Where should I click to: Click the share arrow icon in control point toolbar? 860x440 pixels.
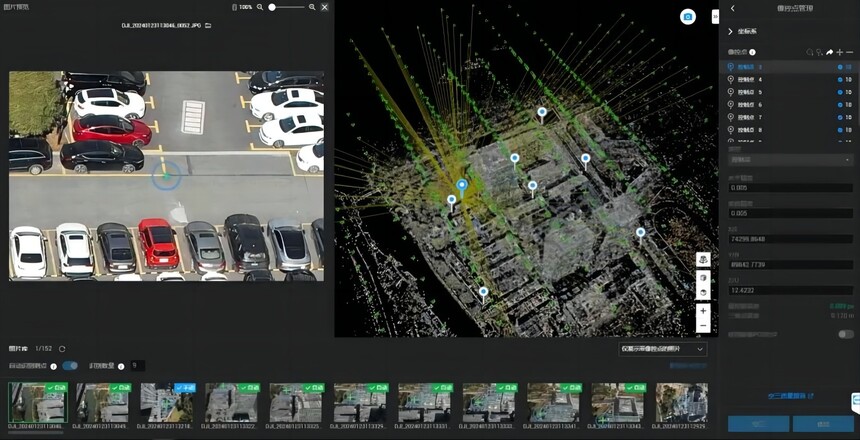pyautogui.click(x=829, y=52)
